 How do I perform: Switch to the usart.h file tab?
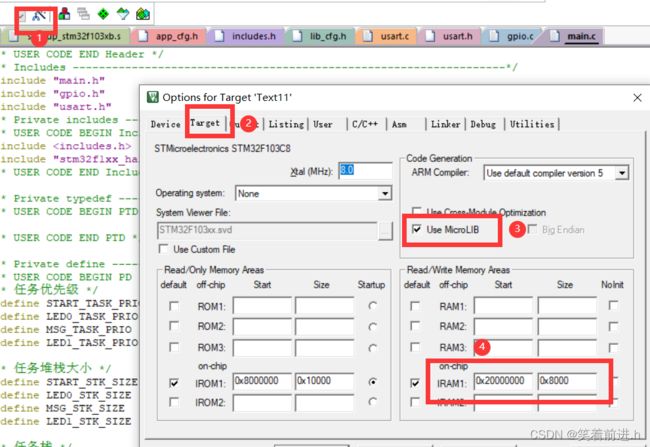click(449, 36)
